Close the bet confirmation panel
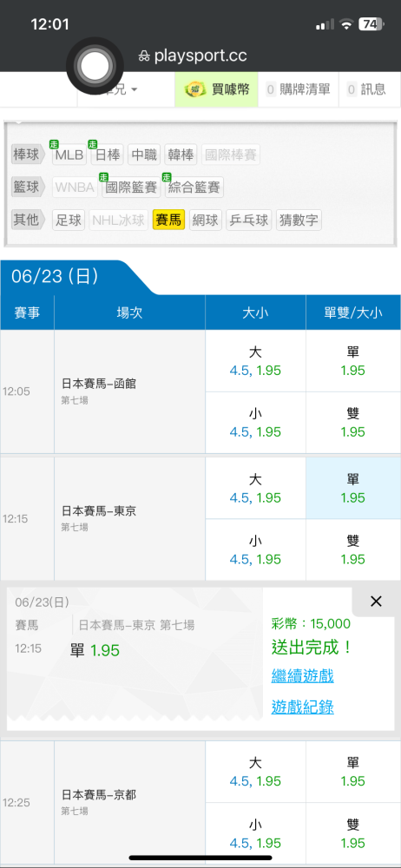This screenshot has width=401, height=868. (376, 602)
